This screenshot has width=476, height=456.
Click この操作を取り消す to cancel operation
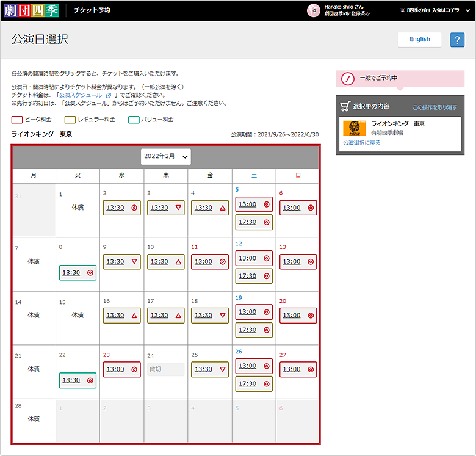[435, 107]
